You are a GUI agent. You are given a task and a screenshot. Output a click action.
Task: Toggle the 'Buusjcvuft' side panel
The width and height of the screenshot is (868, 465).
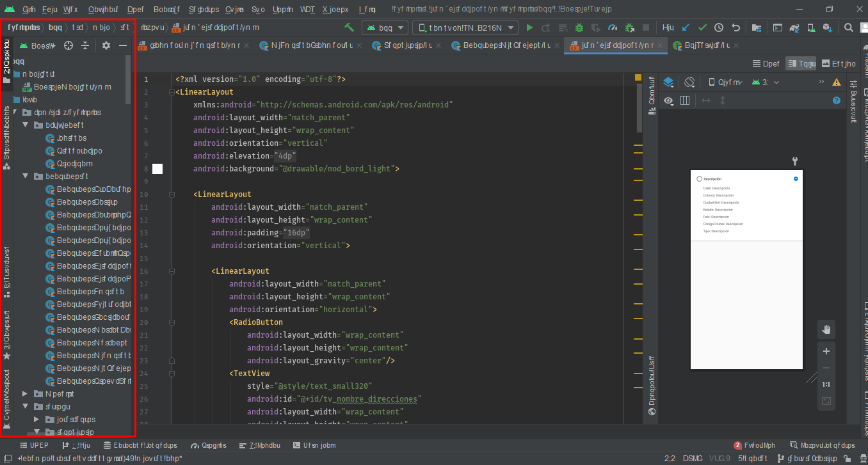(853, 101)
